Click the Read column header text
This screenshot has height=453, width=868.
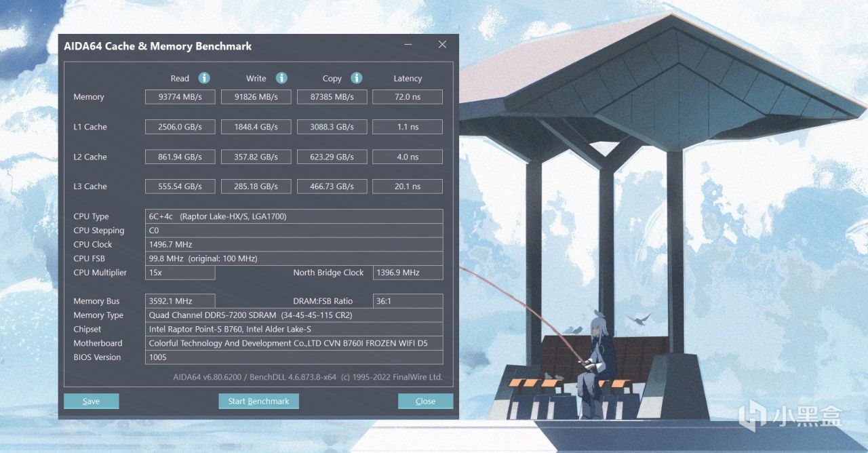[x=180, y=79]
